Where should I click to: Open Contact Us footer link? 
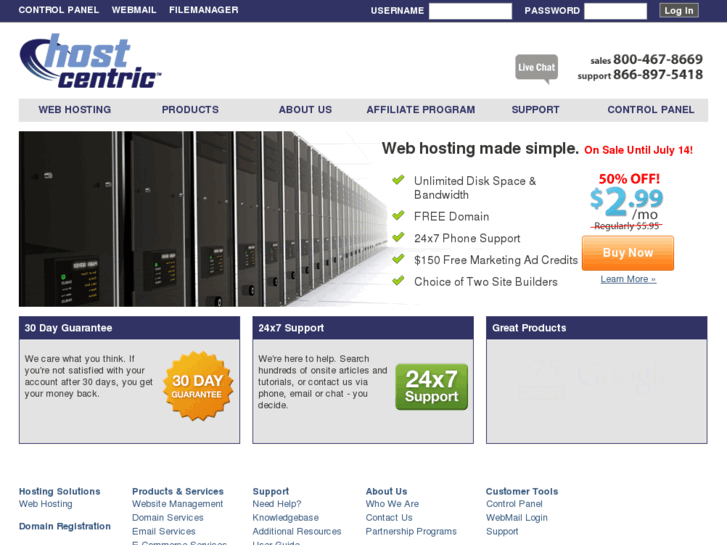(x=389, y=518)
